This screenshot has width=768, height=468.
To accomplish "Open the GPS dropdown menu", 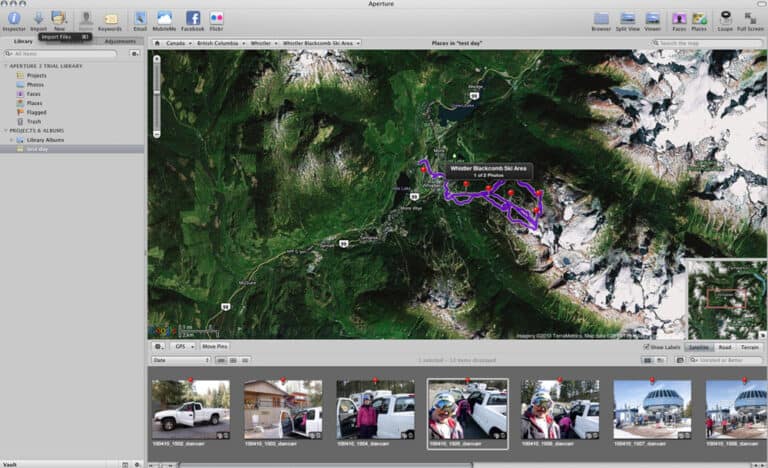I will [183, 346].
